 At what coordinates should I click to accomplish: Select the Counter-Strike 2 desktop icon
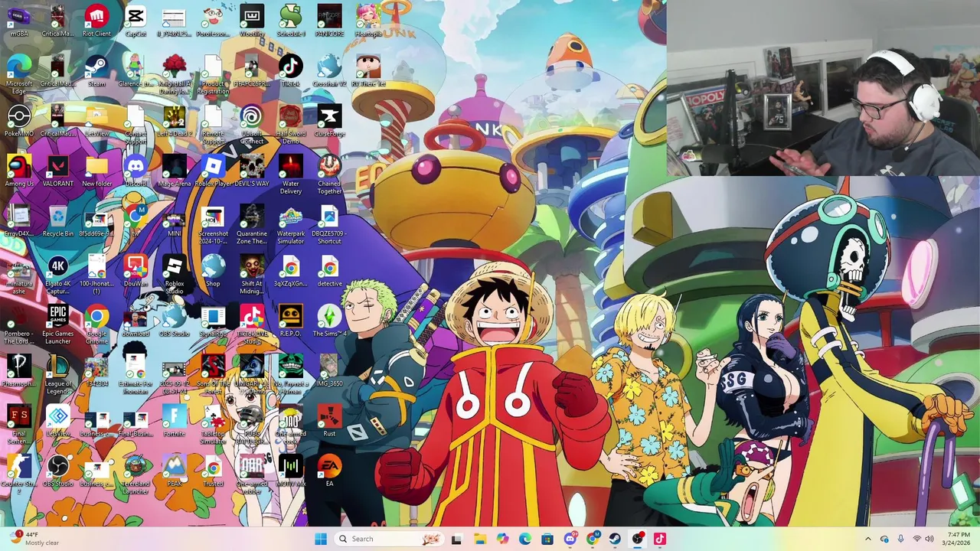coord(19,474)
